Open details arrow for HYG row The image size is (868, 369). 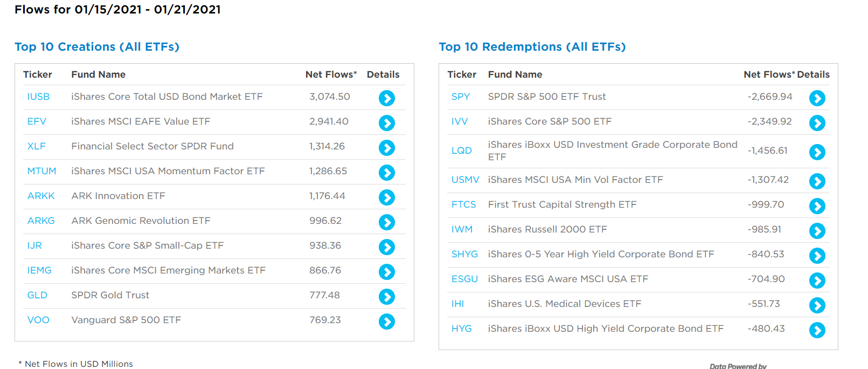coord(817,330)
